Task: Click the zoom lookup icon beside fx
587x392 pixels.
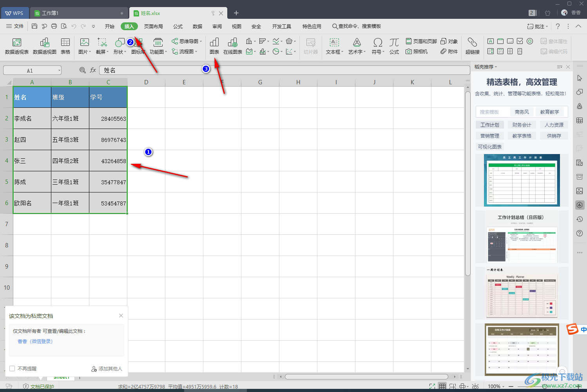Action: coord(83,70)
